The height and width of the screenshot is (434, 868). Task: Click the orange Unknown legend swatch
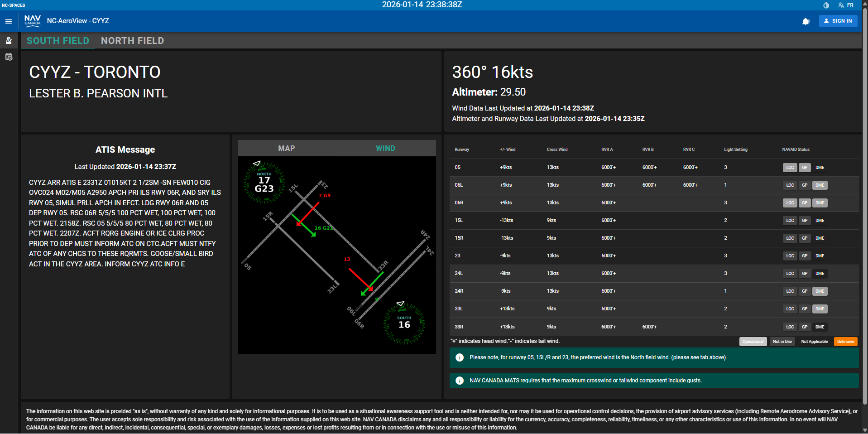[845, 342]
